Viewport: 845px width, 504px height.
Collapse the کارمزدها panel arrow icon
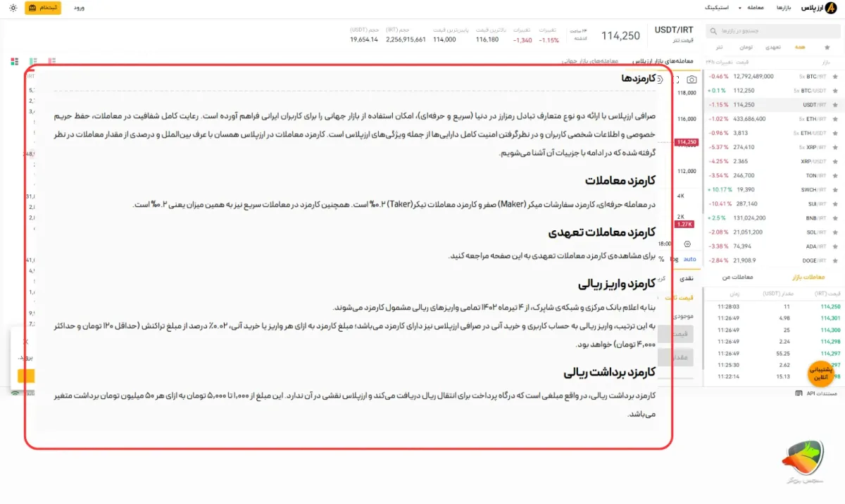660,79
